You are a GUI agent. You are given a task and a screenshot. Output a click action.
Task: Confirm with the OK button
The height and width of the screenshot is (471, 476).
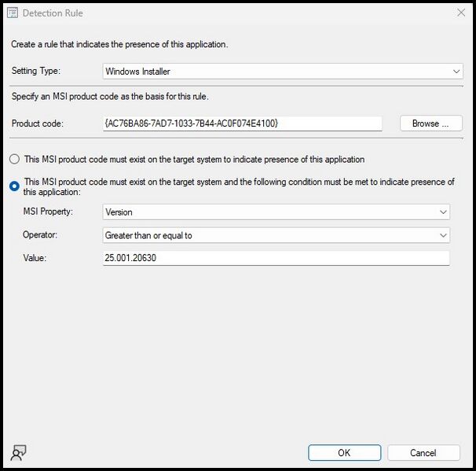pyautogui.click(x=344, y=453)
